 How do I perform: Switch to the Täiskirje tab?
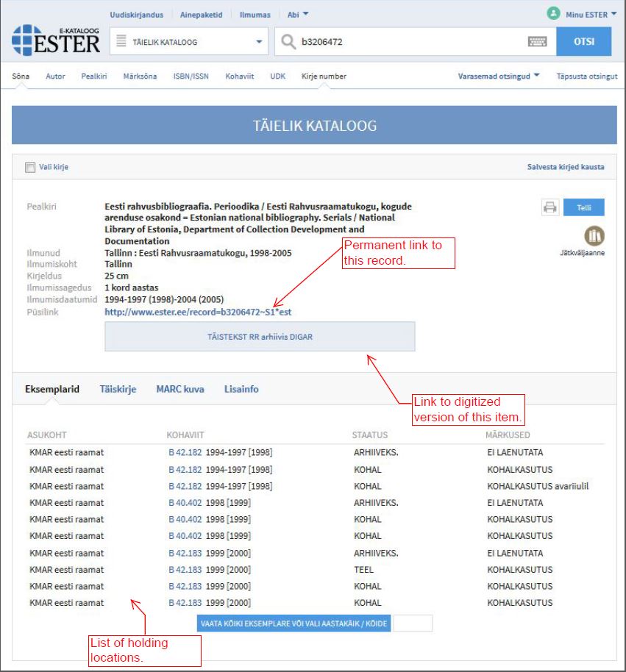(118, 389)
